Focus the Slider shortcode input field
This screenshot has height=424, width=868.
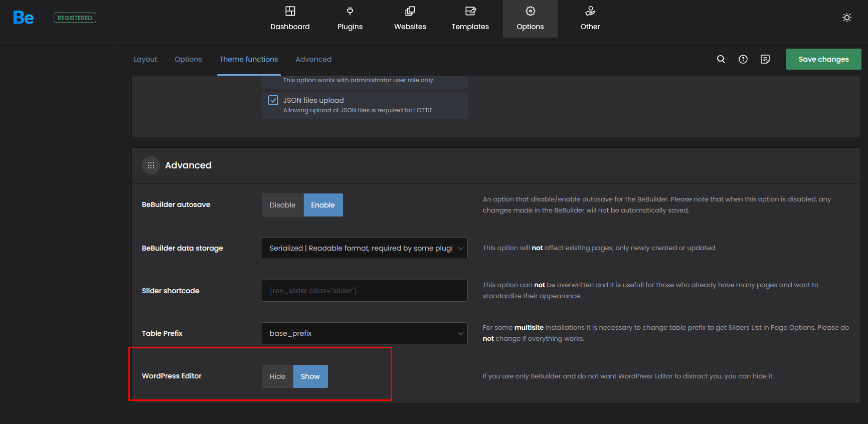[365, 291]
